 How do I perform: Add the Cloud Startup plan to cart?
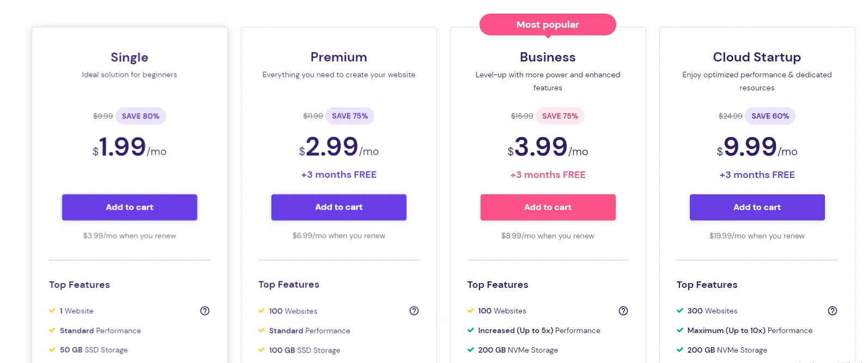757,207
